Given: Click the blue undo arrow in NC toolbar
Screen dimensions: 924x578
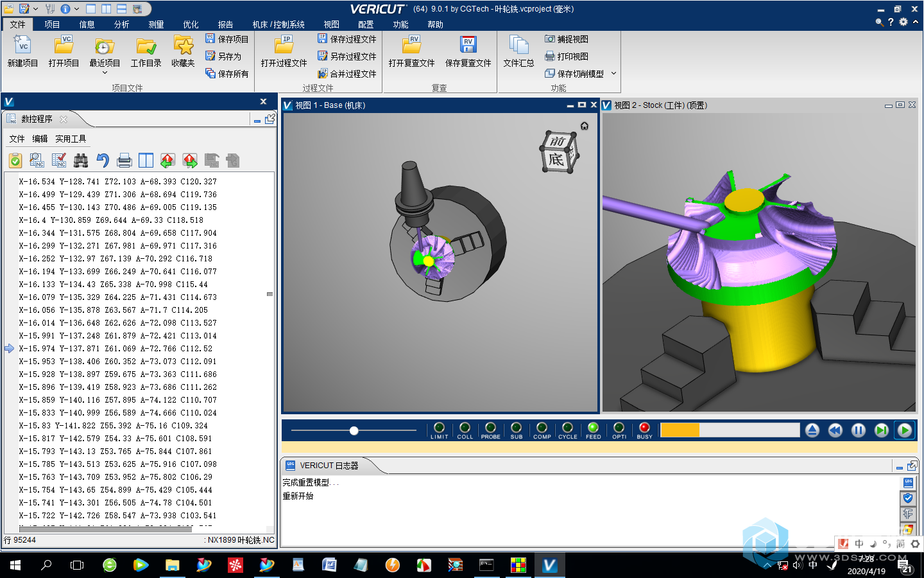Looking at the screenshot, I should coord(103,161).
